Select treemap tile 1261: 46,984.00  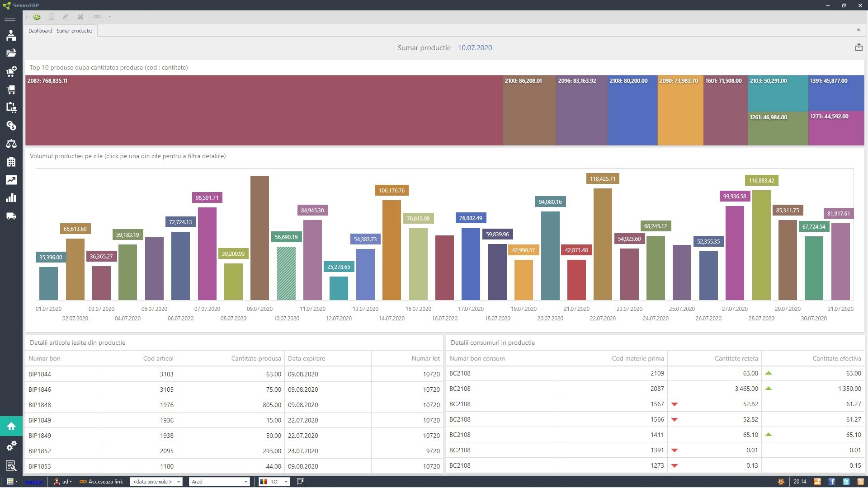point(778,128)
